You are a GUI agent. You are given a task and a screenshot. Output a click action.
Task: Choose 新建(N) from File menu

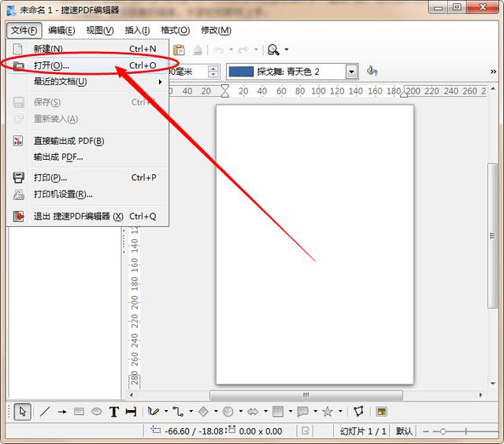[87, 49]
